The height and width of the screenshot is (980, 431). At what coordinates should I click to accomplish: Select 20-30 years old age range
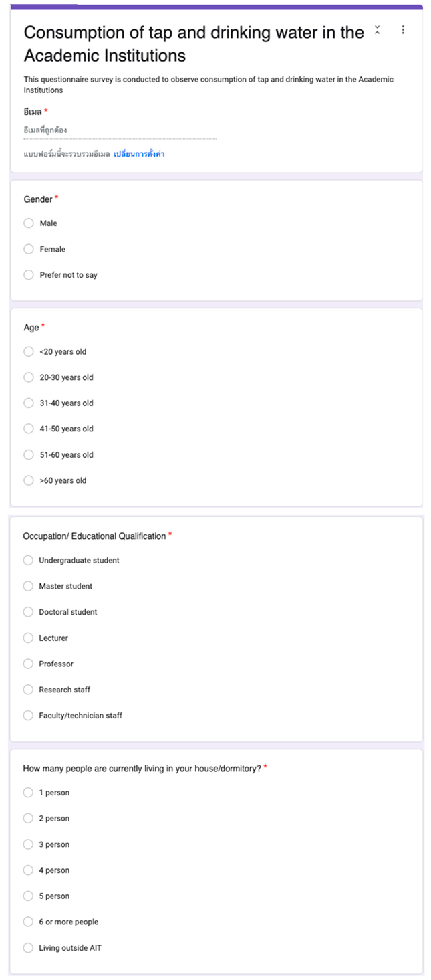click(x=29, y=377)
